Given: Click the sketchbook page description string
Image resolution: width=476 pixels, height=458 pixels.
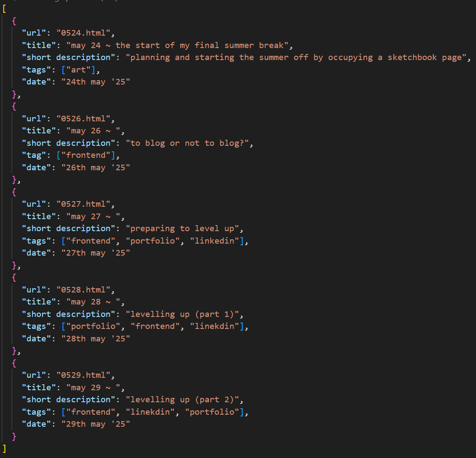Looking at the screenshot, I should (x=296, y=57).
